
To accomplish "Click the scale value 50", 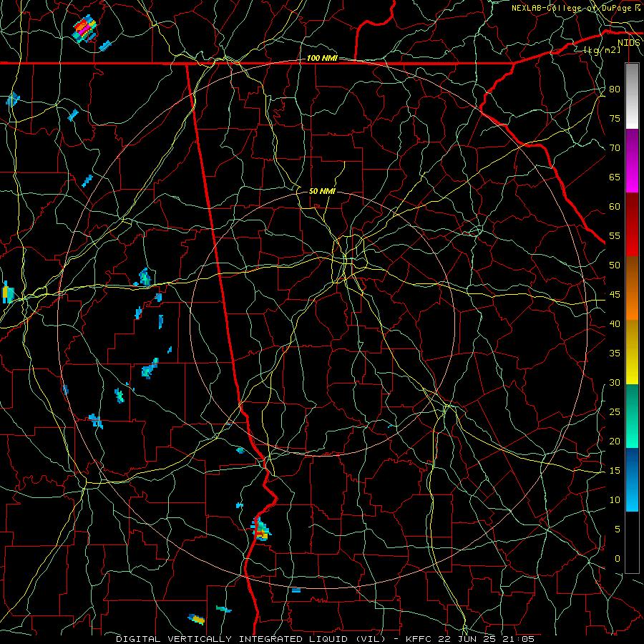I will [615, 265].
